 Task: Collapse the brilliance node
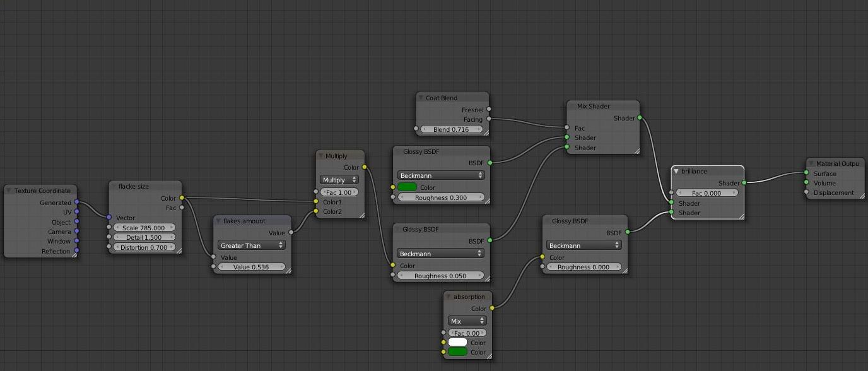coord(676,171)
